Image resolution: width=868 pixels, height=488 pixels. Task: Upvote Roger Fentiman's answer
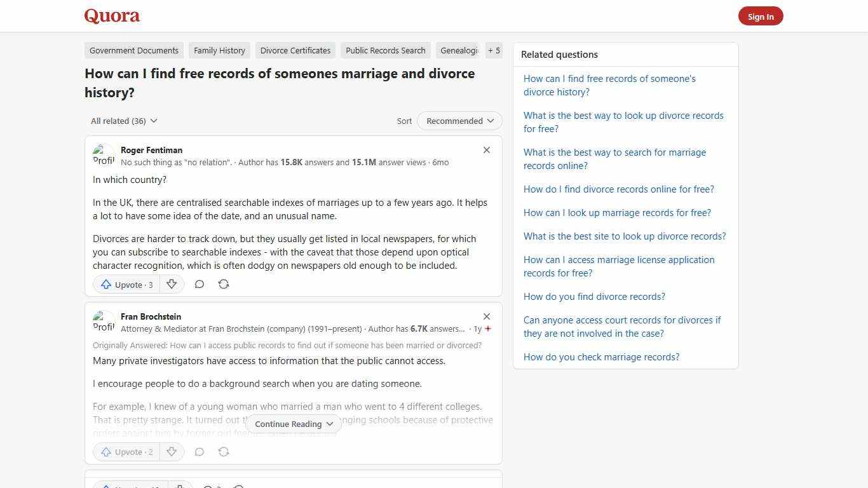coord(126,284)
